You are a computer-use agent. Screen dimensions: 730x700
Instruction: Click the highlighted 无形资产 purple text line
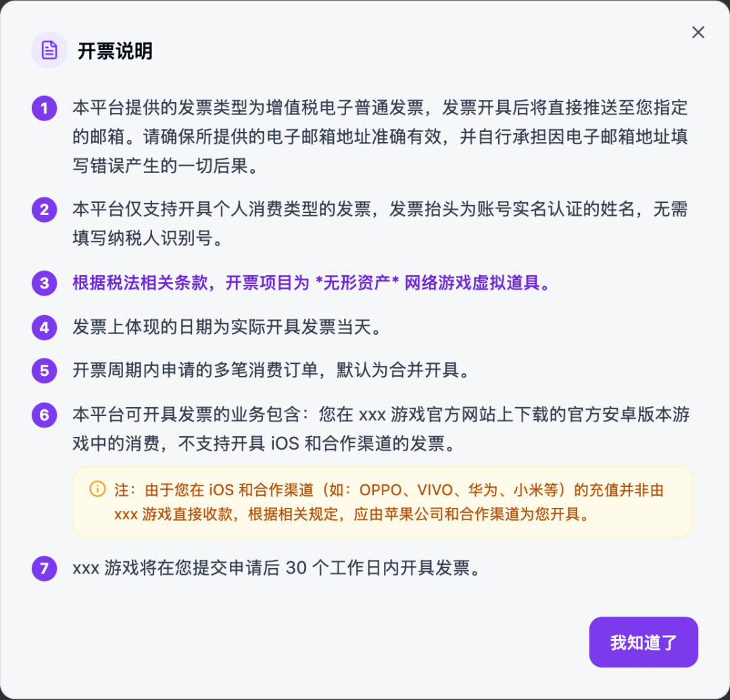pyautogui.click(x=312, y=283)
